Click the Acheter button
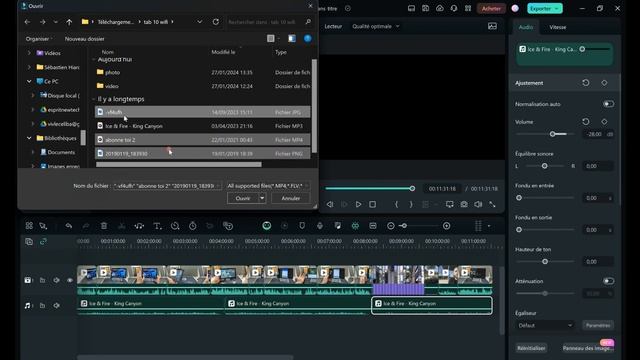640x360 pixels. tap(491, 8)
